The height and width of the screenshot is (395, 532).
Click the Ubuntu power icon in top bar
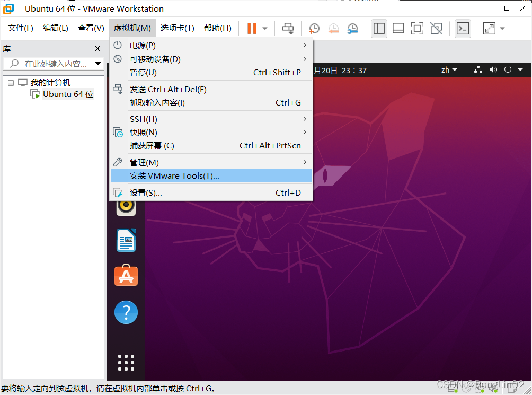click(x=508, y=69)
